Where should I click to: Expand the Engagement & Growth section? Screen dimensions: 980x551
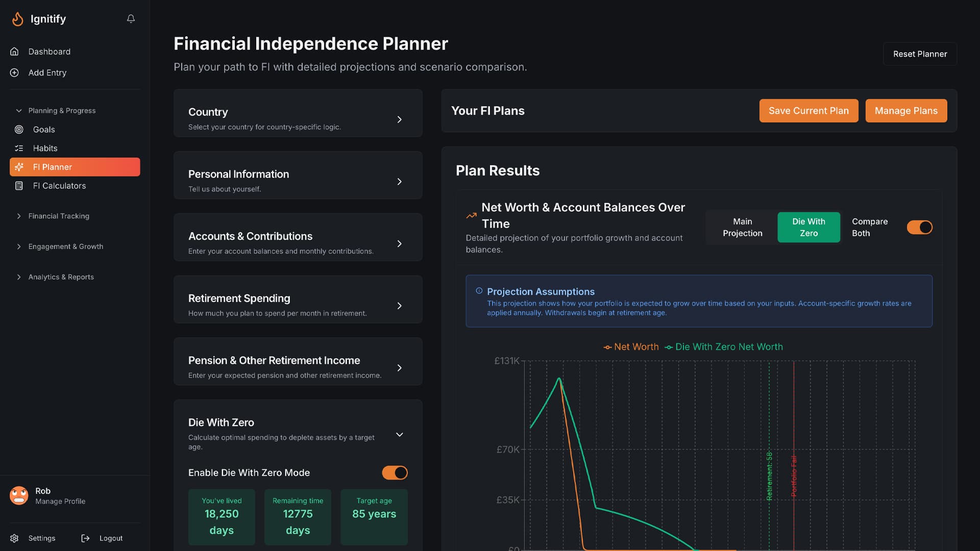click(19, 246)
